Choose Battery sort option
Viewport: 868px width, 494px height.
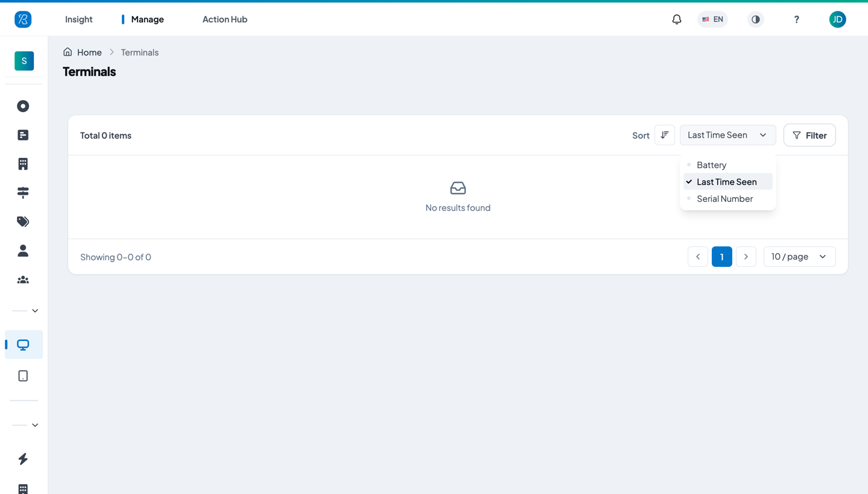(728, 165)
